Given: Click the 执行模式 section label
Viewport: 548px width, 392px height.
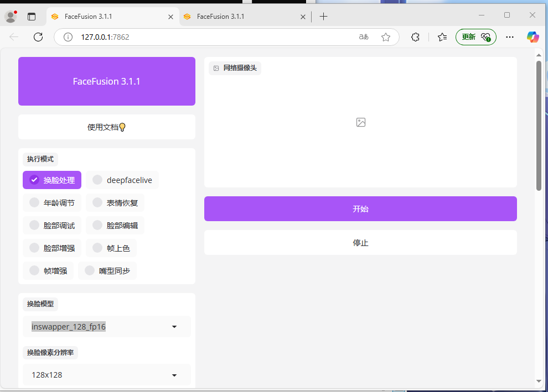Looking at the screenshot, I should [x=40, y=159].
